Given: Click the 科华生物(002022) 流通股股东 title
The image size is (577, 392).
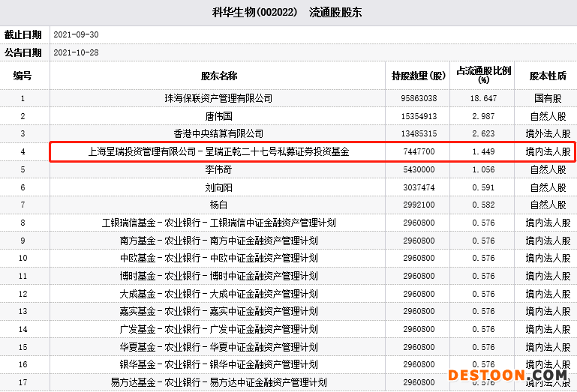Looking at the screenshot, I should click(288, 13).
